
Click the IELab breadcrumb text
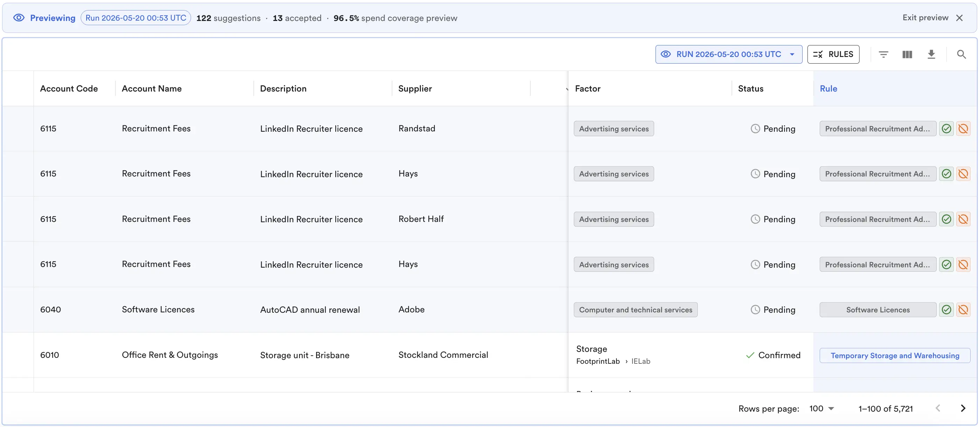click(641, 361)
